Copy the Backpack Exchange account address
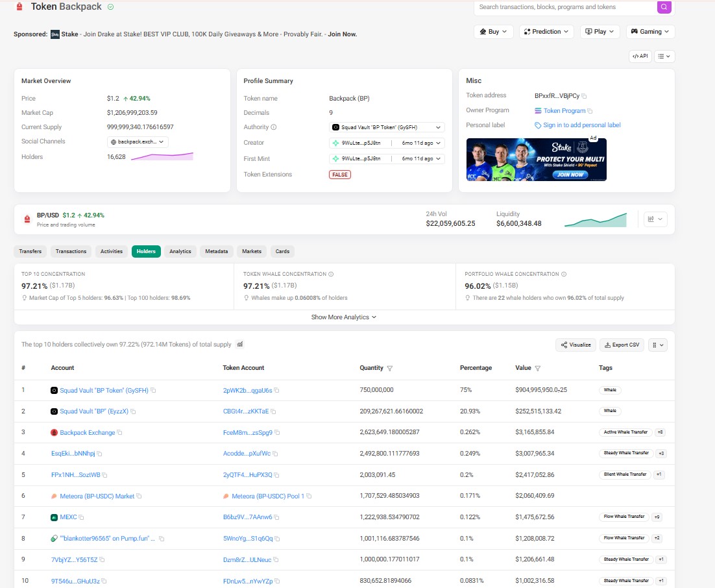Screen dimensions: 715x588 point(119,432)
